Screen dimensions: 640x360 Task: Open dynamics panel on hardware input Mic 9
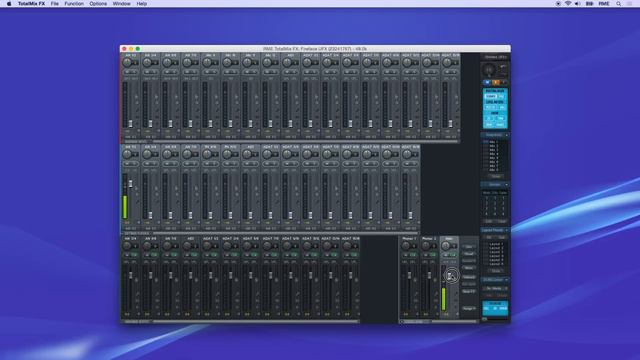(217, 124)
